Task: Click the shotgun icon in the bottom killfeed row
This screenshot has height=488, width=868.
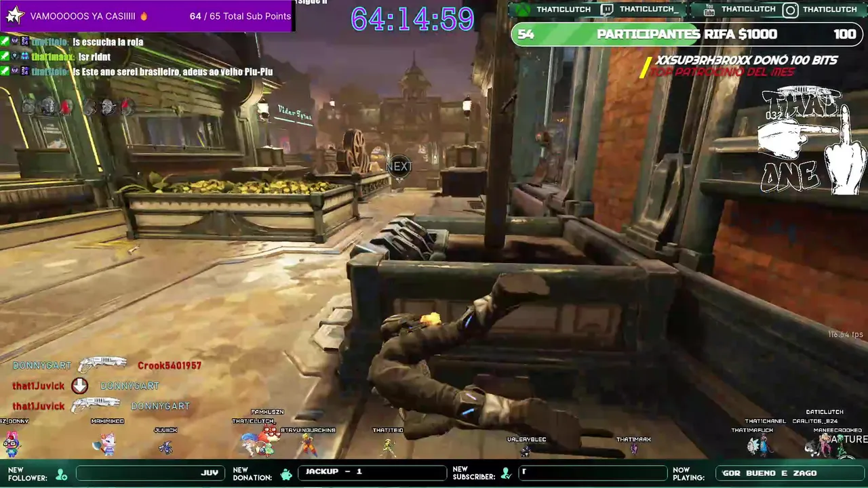Action: click(x=96, y=405)
